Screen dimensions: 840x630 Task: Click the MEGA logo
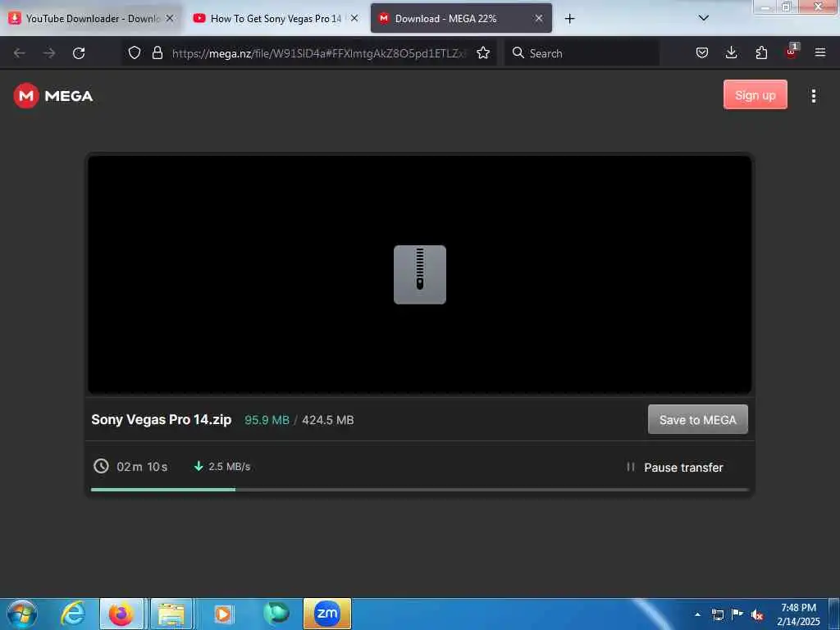pyautogui.click(x=53, y=96)
